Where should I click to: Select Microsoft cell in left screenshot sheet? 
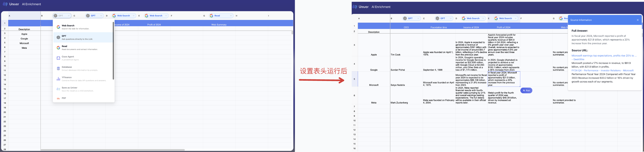pyautogui.click(x=24, y=43)
